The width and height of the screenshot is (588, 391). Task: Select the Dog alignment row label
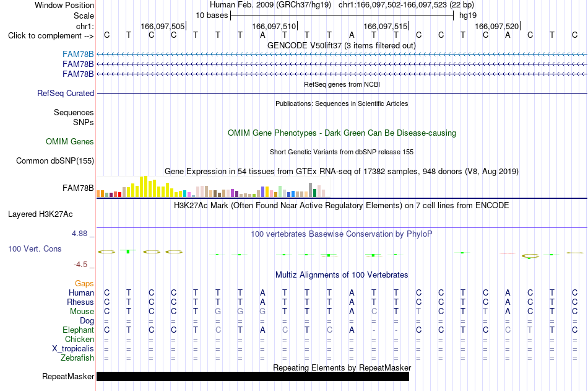(87, 321)
